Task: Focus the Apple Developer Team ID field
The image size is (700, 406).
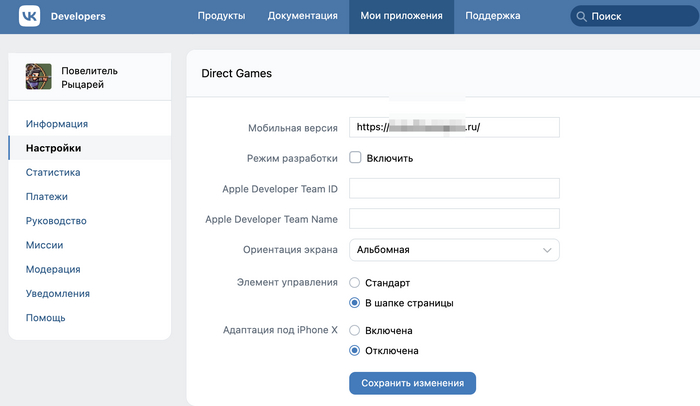Action: pos(454,189)
